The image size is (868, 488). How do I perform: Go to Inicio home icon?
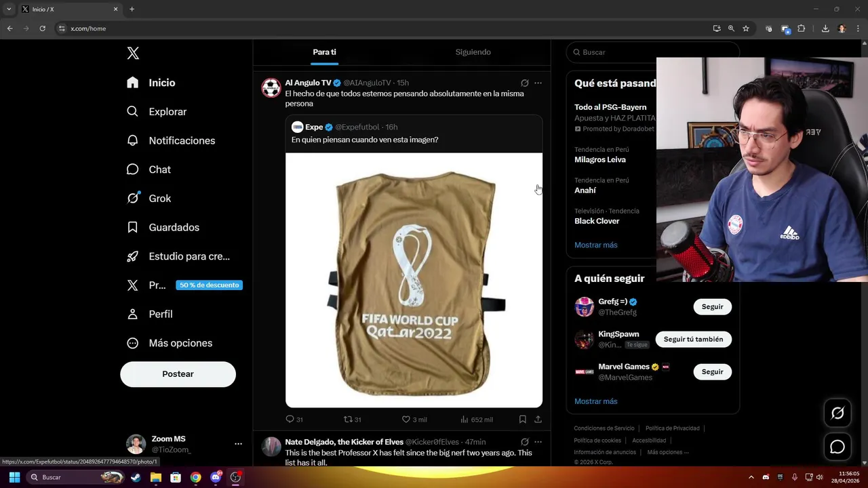click(133, 83)
